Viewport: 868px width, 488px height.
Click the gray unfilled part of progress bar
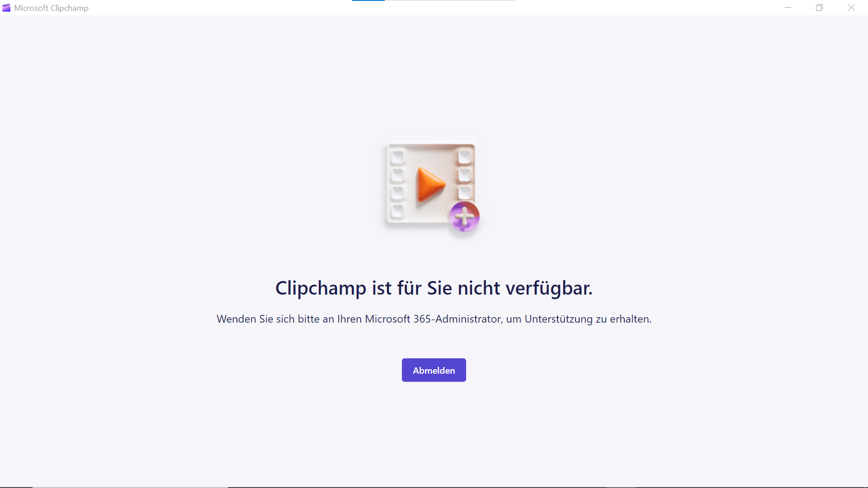[x=450, y=0]
